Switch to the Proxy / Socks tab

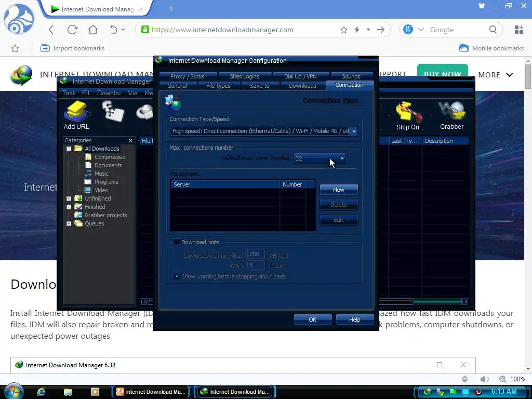pos(188,76)
